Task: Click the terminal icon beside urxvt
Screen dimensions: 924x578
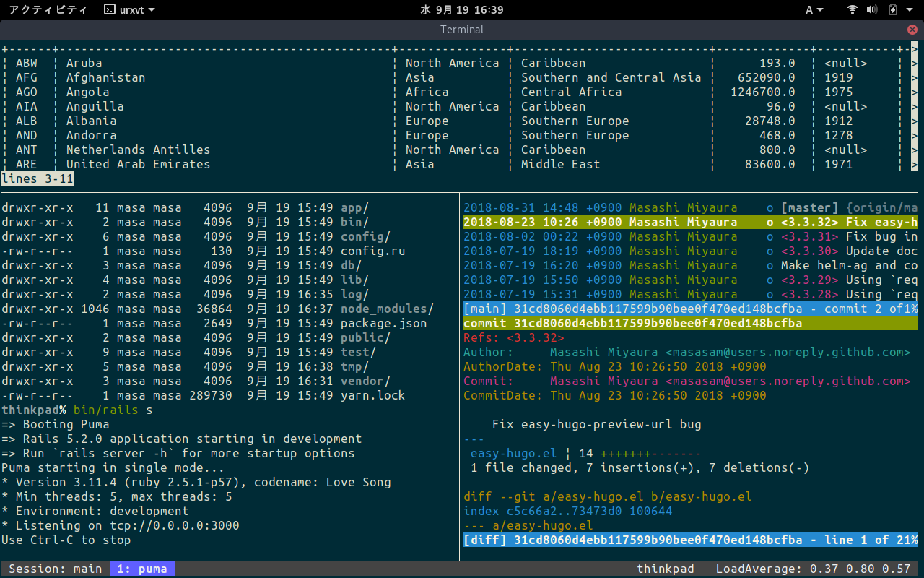Action: (109, 10)
